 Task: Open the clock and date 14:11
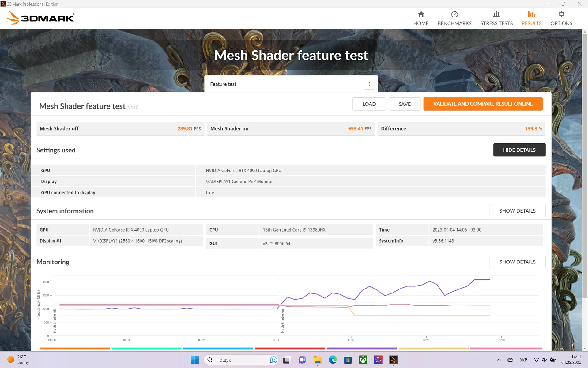571,360
